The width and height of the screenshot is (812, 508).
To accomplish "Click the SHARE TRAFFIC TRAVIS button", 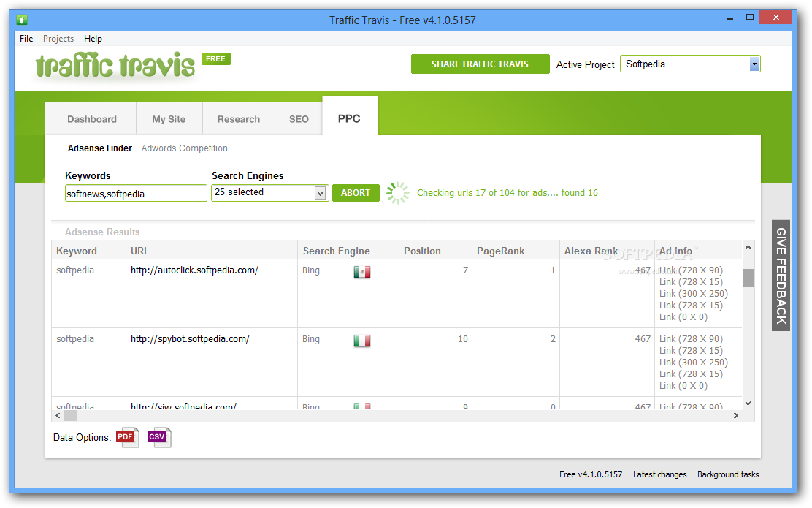I will click(480, 64).
